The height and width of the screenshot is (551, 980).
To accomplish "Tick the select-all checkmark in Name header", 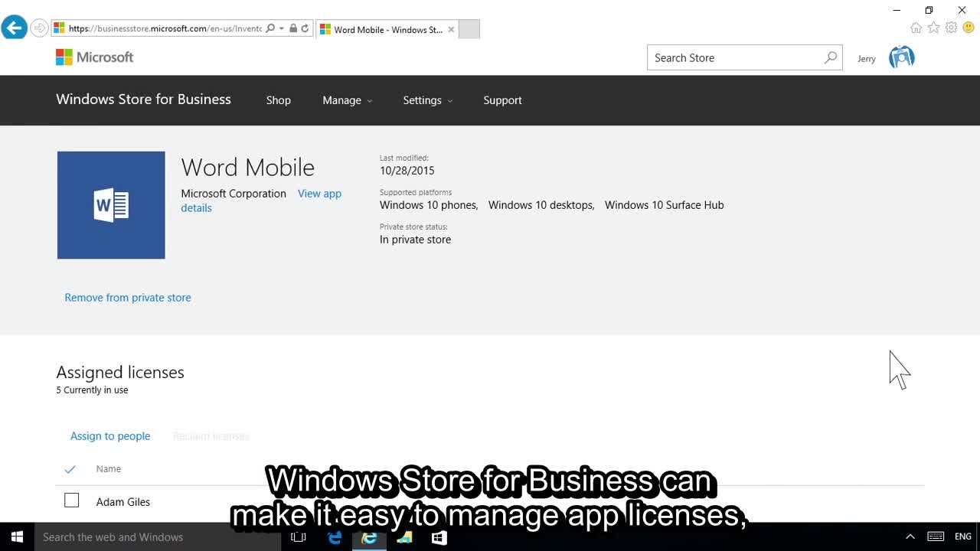I will coord(70,469).
